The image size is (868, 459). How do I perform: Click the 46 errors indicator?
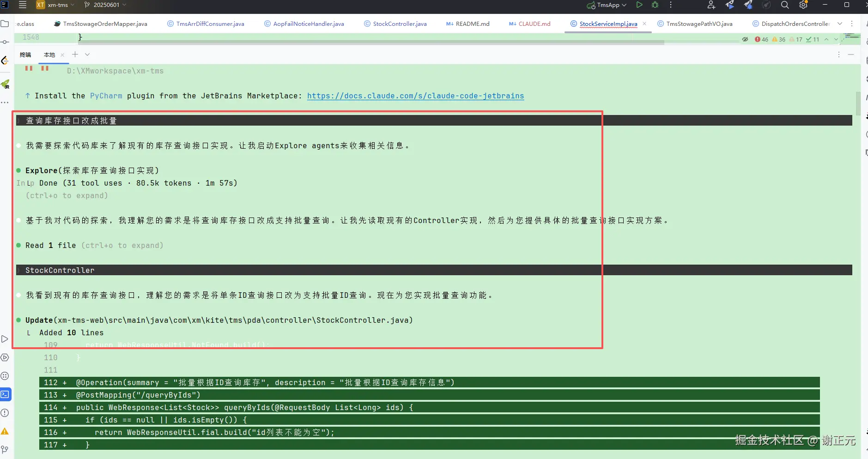click(x=761, y=40)
